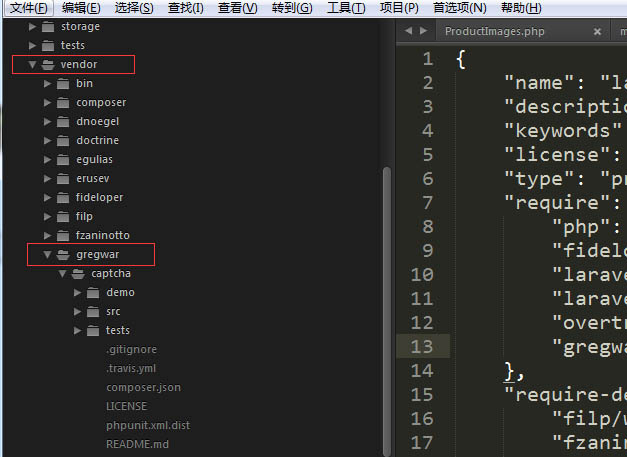Click the tab scroll left arrow
This screenshot has width=627, height=457.
[410, 32]
